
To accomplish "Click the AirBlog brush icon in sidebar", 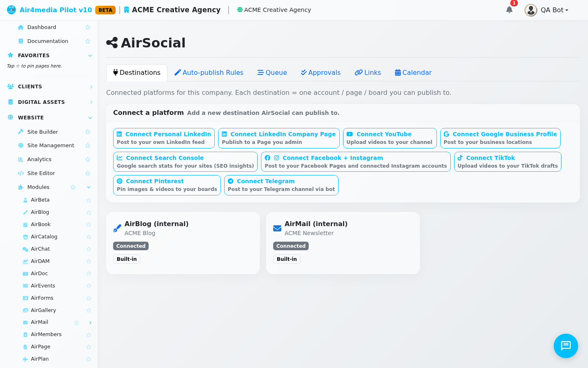I will pos(25,213).
